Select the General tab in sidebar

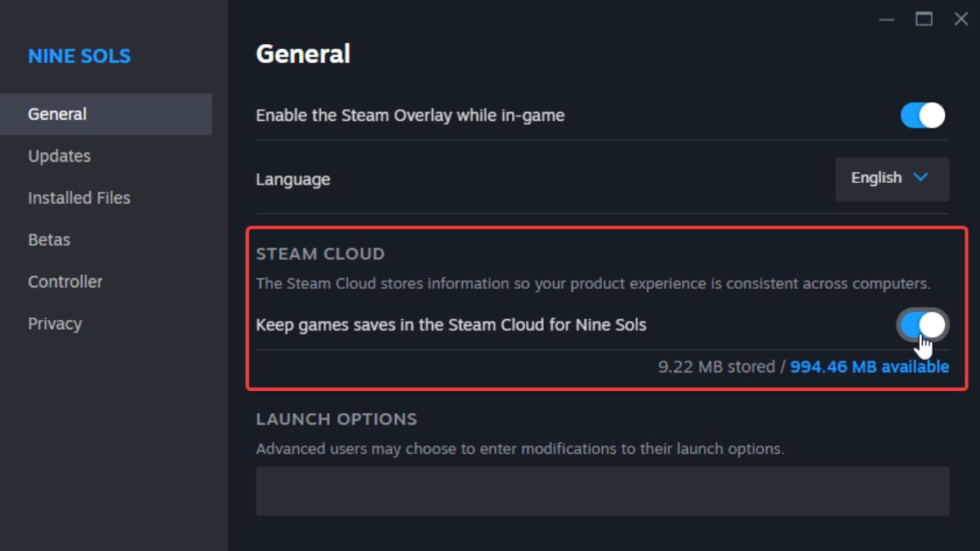point(57,114)
